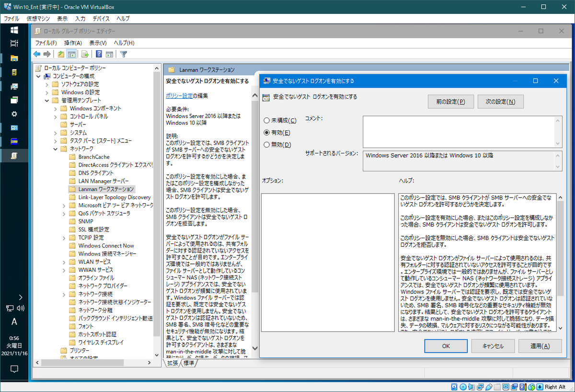This screenshot has width=575, height=392.
Task: Click the 次の設定(N) button
Action: click(500, 102)
